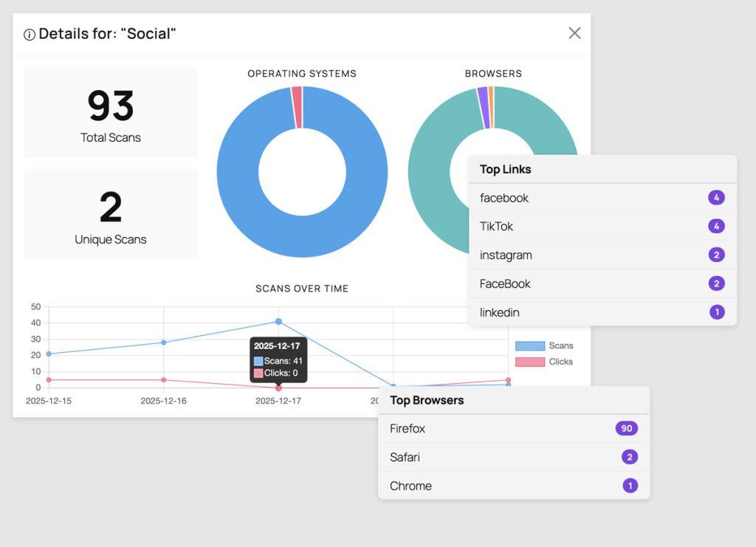Click the info icon beside Details title
Image resolution: width=756 pixels, height=547 pixels.
[x=30, y=35]
